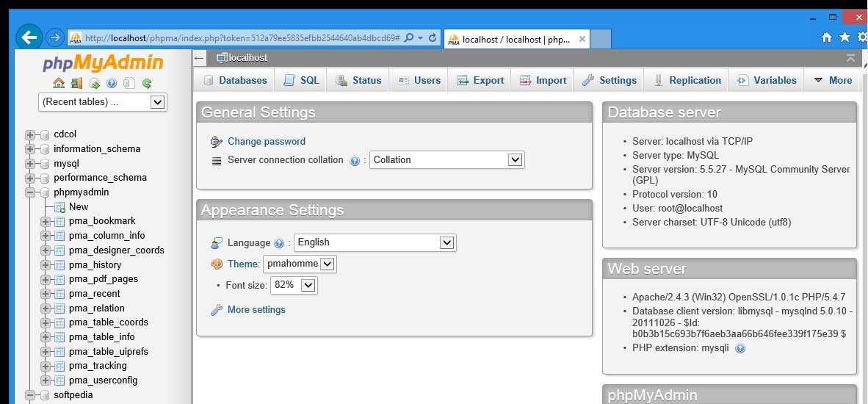The width and height of the screenshot is (868, 404).
Task: Click the cdcol database icon
Action: (45, 134)
